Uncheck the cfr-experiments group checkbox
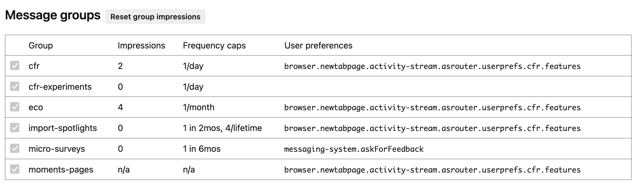 [x=15, y=87]
